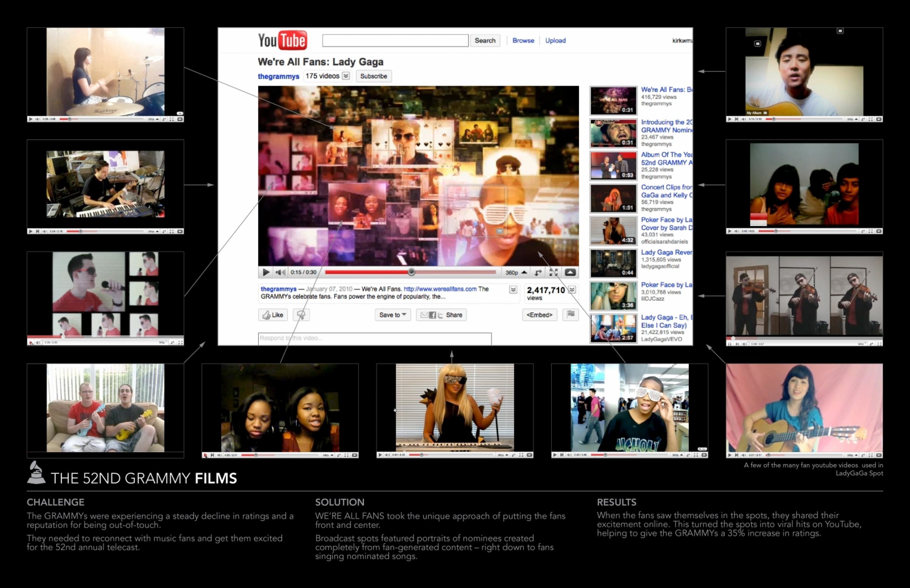Click the drummer video seek bar handle
Viewport: 910px width, 588px height.
tap(69, 119)
